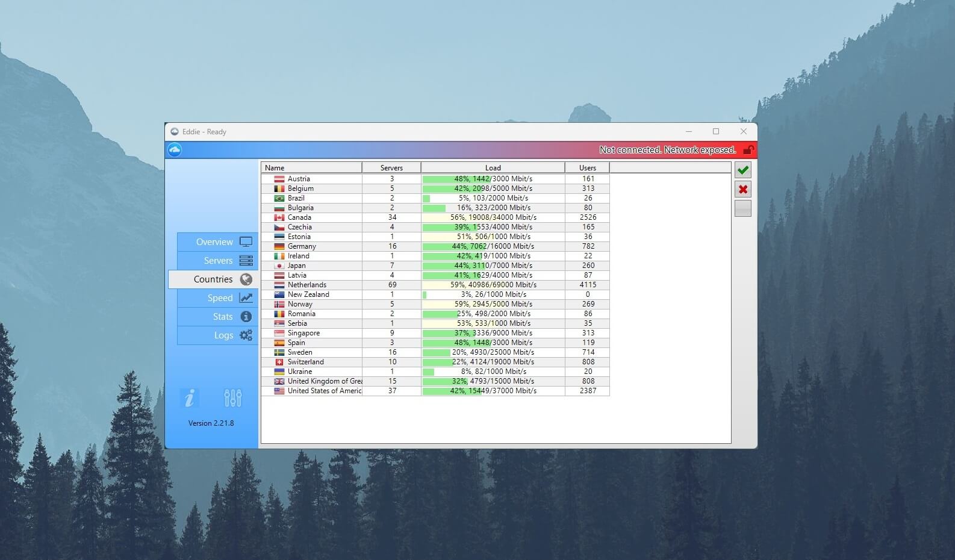Click the Serbia flag icon
The image size is (955, 560).
click(279, 323)
